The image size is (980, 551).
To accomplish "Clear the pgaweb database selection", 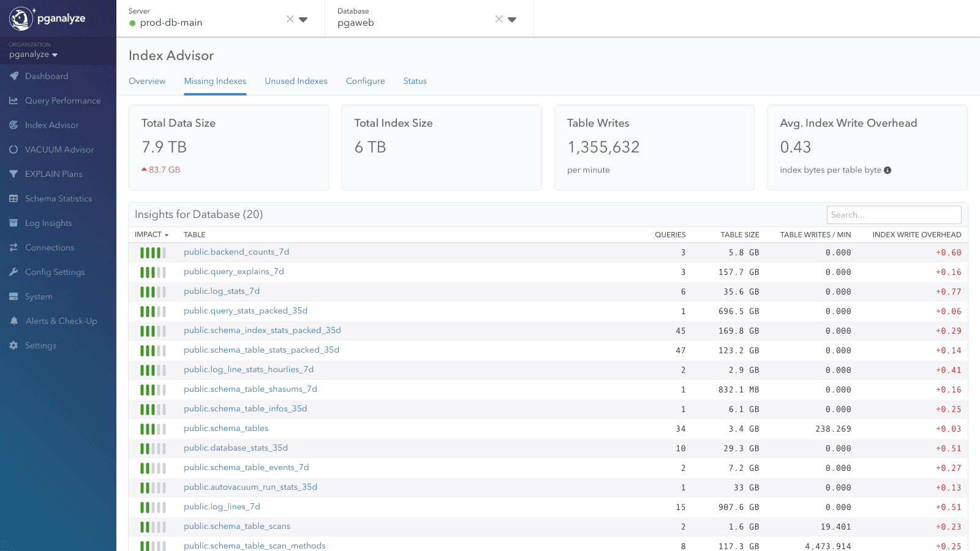I will (x=499, y=19).
